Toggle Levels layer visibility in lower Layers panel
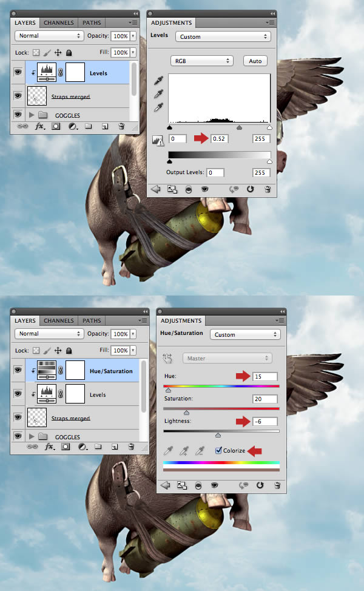 point(18,394)
